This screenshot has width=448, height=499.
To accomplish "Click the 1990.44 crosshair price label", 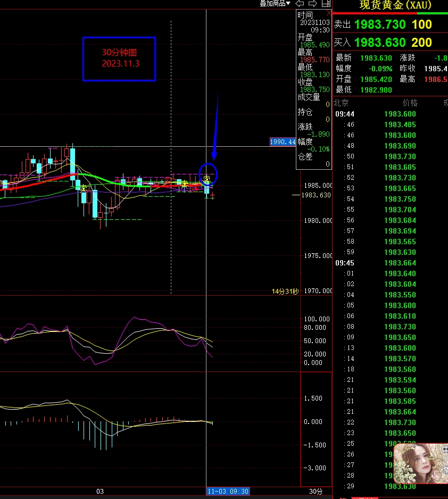I will [283, 142].
